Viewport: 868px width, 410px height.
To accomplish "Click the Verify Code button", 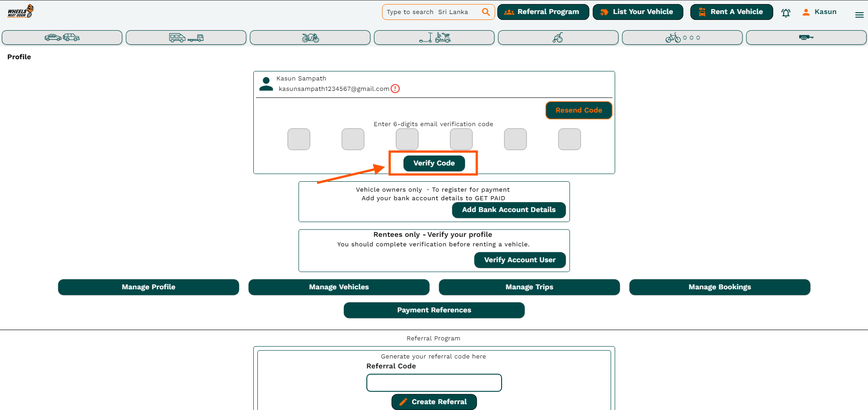I will coord(434,163).
